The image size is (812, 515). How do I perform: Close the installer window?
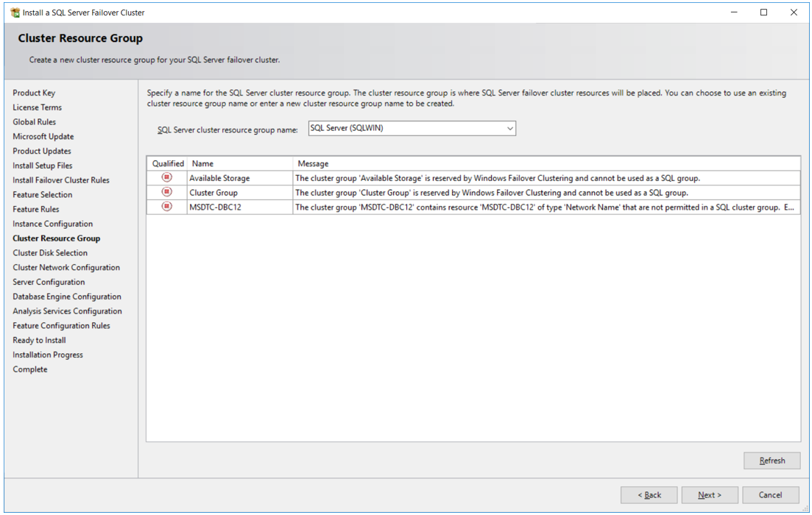(794, 13)
